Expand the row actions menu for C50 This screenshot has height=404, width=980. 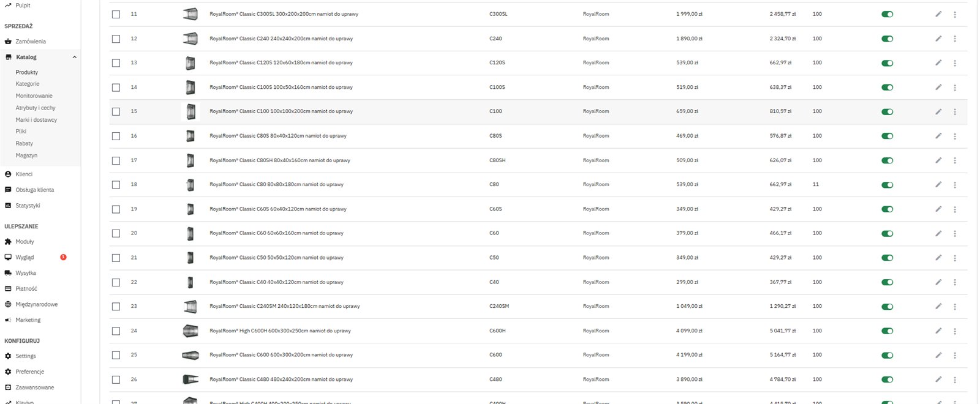[x=955, y=258]
